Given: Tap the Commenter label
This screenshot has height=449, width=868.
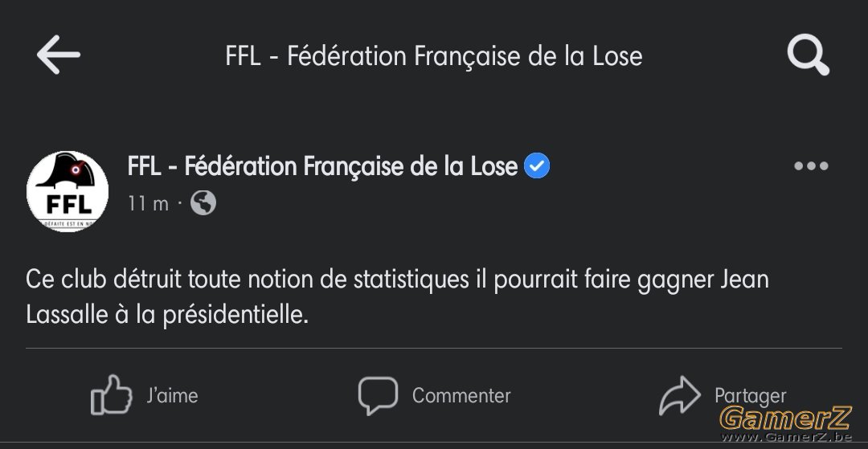Looking at the screenshot, I should point(461,396).
